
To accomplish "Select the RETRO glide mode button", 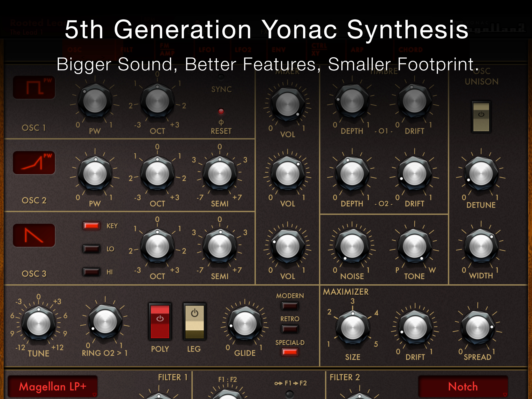I will point(290,329).
